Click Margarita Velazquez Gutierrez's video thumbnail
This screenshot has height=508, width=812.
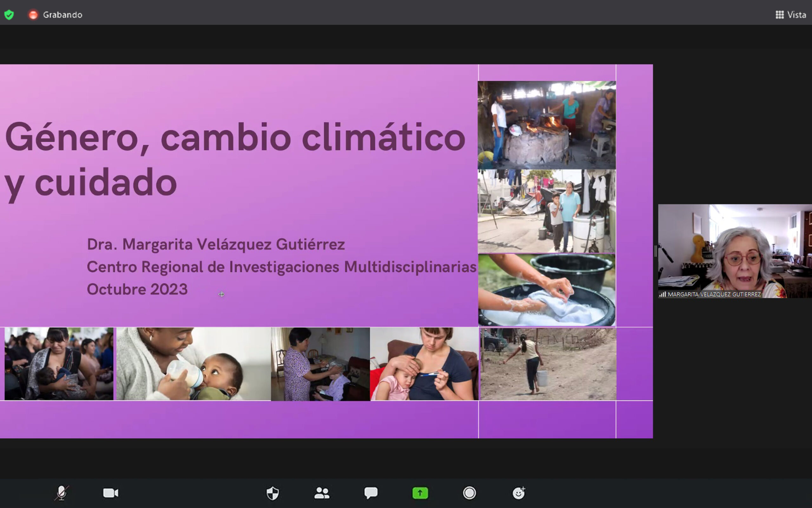click(x=735, y=251)
